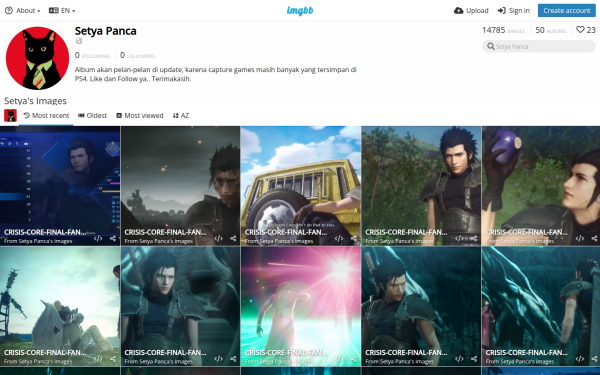This screenshot has height=375, width=600.
Task: Click the globe icon under the profile name
Action: tap(79, 41)
